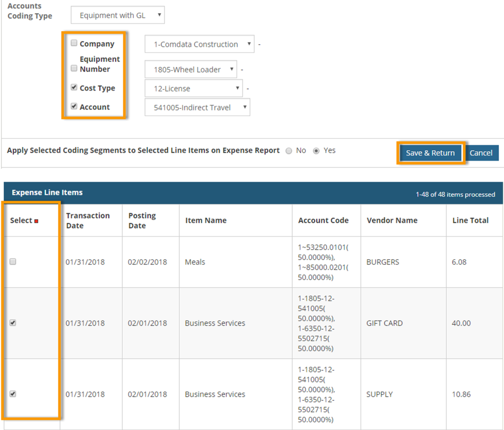Deselect the GIFT CARD line item
The image size is (504, 430).
[x=13, y=323]
